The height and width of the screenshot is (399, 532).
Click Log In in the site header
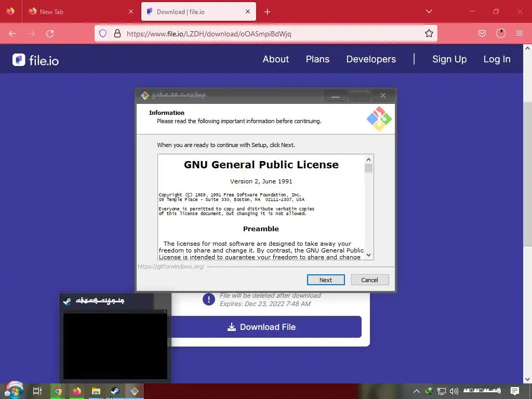click(497, 59)
